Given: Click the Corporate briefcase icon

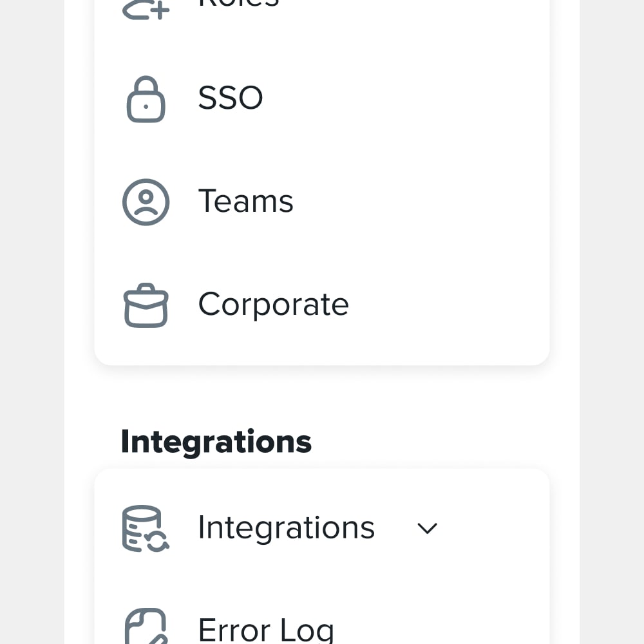Looking at the screenshot, I should pyautogui.click(x=146, y=305).
